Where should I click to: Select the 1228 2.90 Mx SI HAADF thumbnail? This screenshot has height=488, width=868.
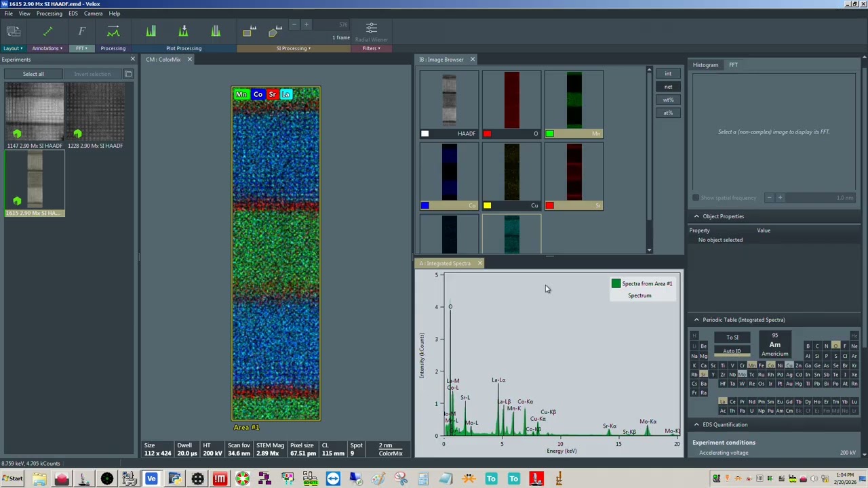(x=95, y=112)
